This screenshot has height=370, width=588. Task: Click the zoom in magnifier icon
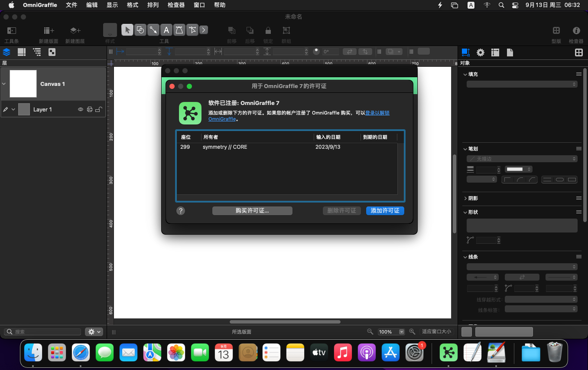pyautogui.click(x=412, y=332)
